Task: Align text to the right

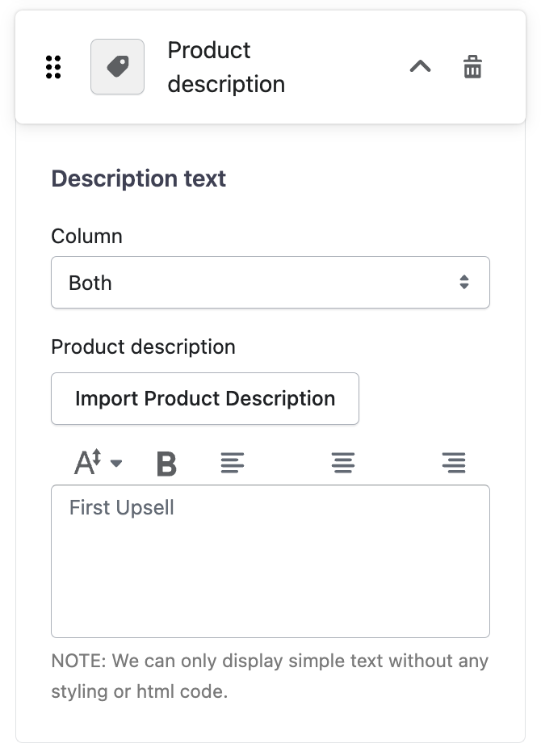Action: tap(454, 463)
